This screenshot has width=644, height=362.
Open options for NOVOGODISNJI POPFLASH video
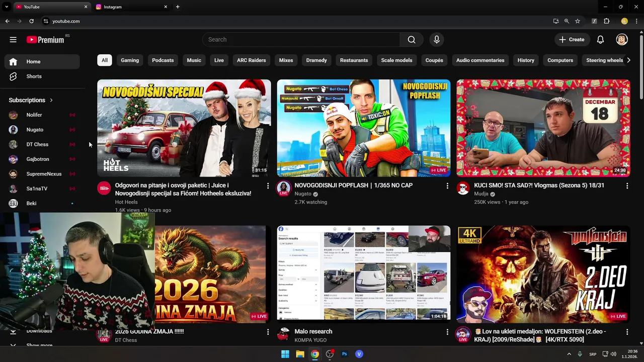click(x=447, y=186)
